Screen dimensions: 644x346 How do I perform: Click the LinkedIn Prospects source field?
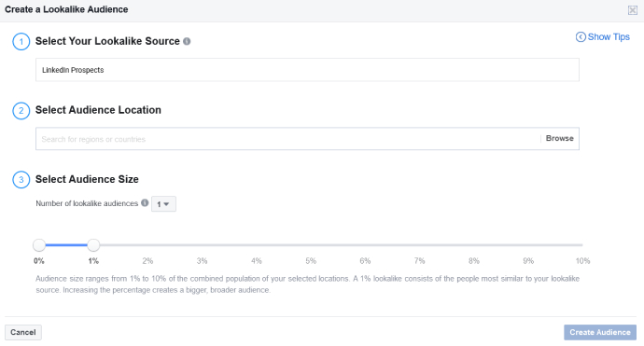pyautogui.click(x=307, y=70)
